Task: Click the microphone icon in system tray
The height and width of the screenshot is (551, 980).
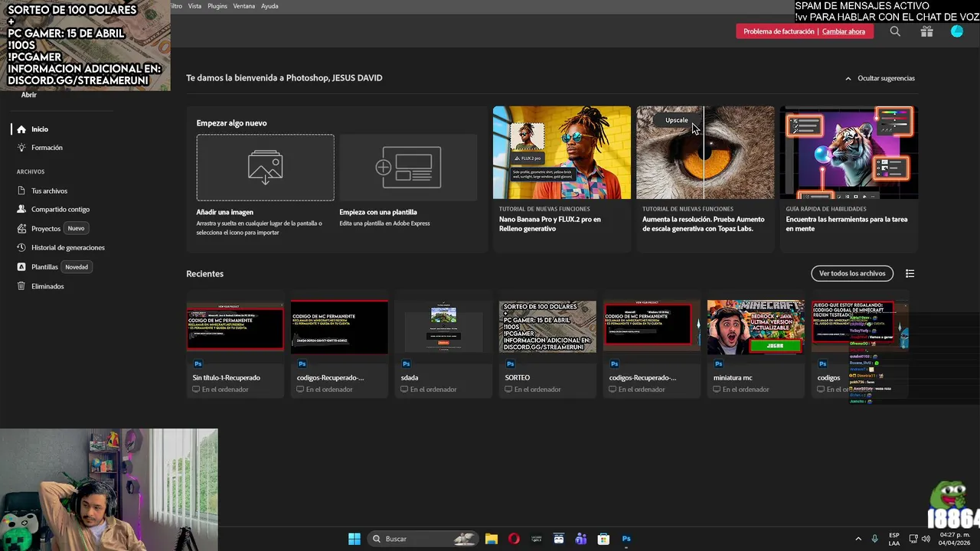Action: coord(874,539)
